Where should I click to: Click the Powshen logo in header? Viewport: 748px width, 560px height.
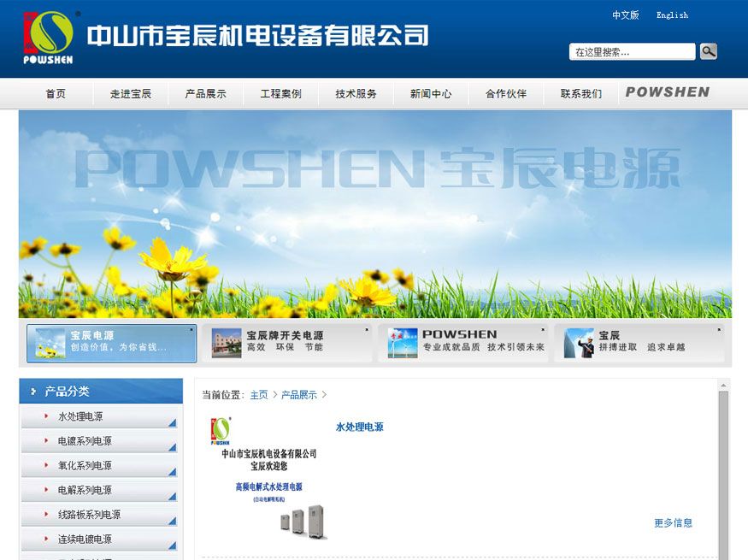[x=48, y=38]
